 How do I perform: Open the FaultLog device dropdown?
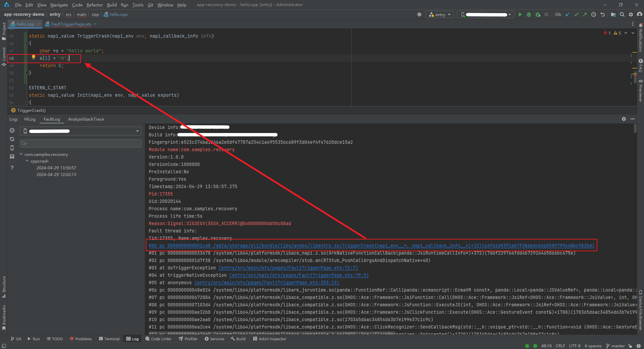[81, 131]
